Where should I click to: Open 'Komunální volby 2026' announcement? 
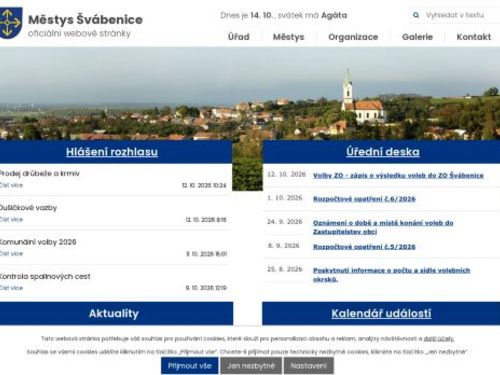coord(38,242)
